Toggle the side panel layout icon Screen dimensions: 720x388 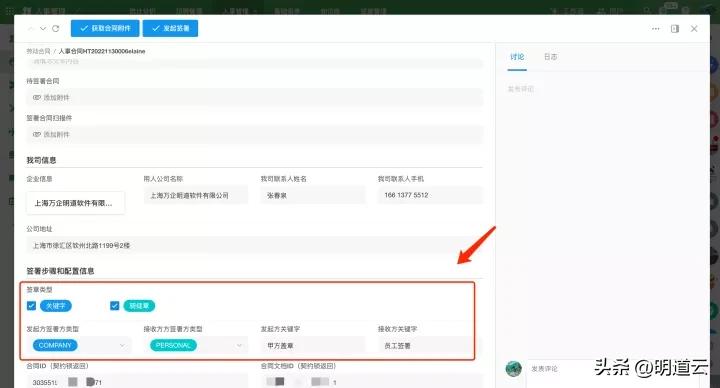pyautogui.click(x=675, y=28)
